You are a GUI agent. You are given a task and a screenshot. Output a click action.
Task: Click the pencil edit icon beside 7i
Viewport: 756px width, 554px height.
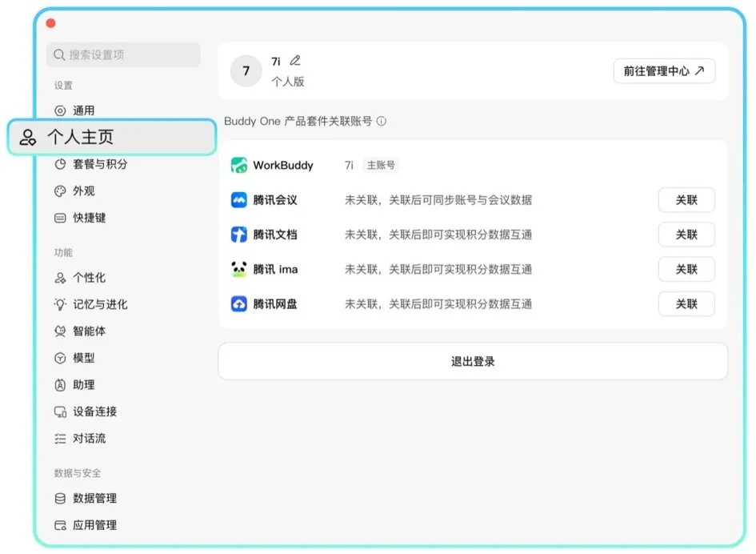click(x=295, y=61)
